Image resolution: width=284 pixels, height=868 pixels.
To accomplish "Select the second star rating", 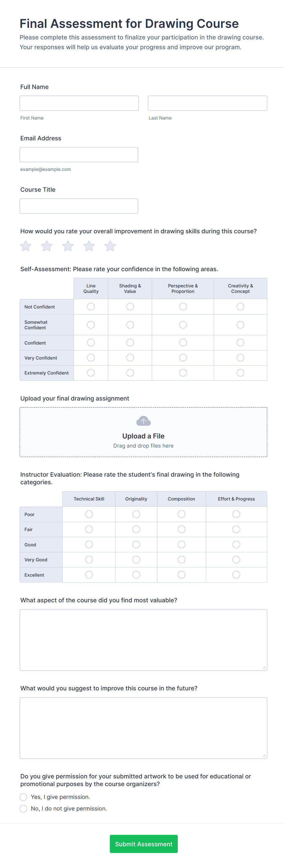I will (46, 246).
